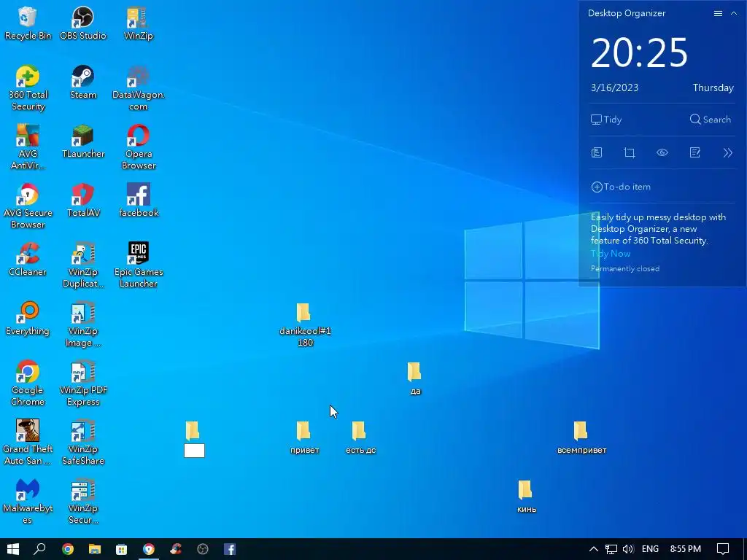Select the Google Chrome desktop shortcut
The image size is (747, 560).
28,384
